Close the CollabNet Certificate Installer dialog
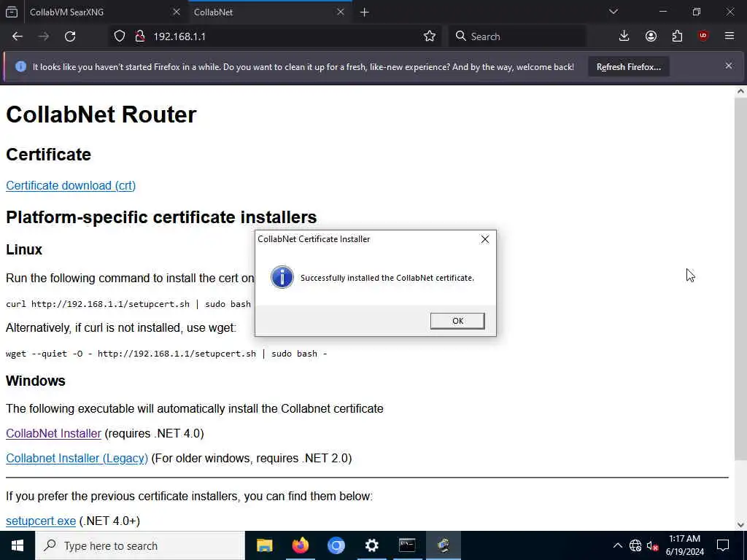The width and height of the screenshot is (747, 560). click(484, 239)
